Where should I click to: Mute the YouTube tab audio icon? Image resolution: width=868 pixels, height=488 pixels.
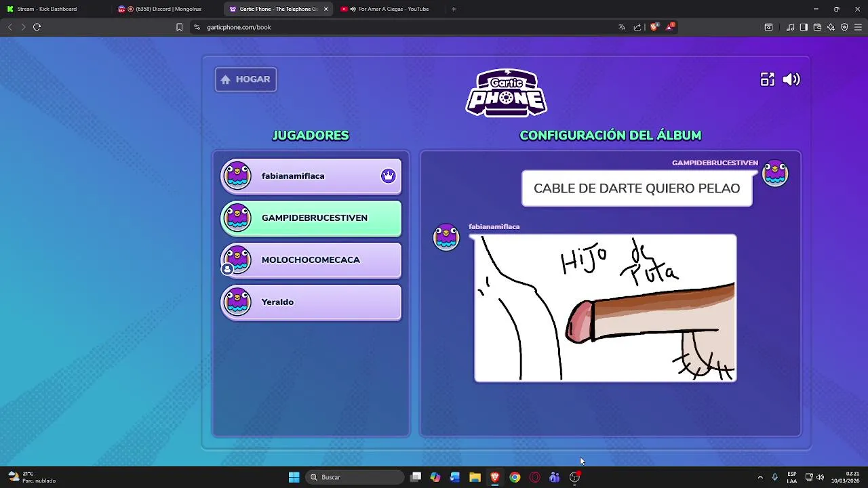tap(353, 9)
